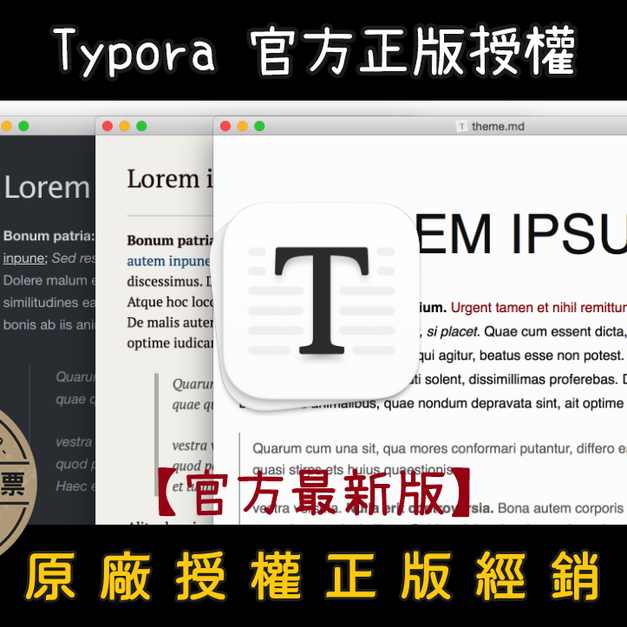Click "quae nondum depravata sint, ait optime" line

pos(504,403)
